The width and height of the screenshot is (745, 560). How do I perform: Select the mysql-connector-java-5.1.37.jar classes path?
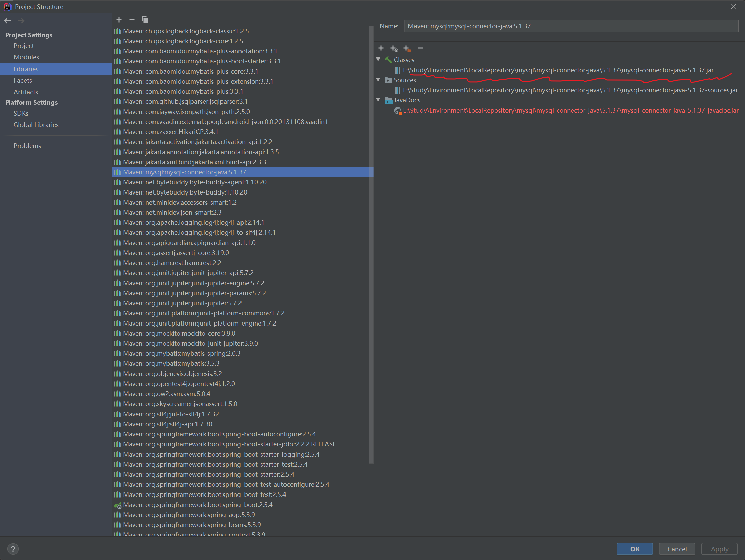pyautogui.click(x=558, y=70)
